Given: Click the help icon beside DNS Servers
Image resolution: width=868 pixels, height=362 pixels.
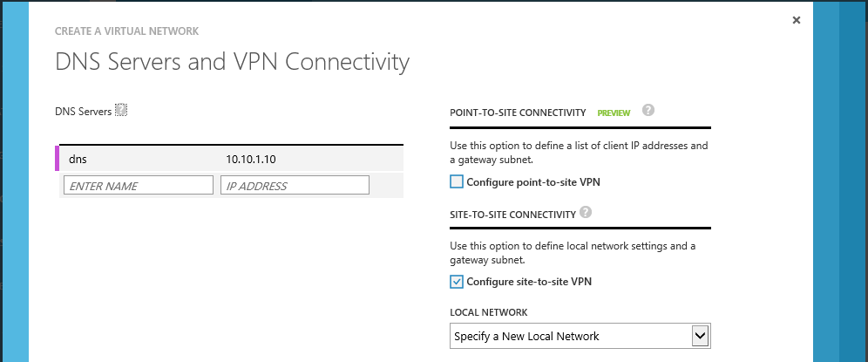Looking at the screenshot, I should (x=122, y=111).
